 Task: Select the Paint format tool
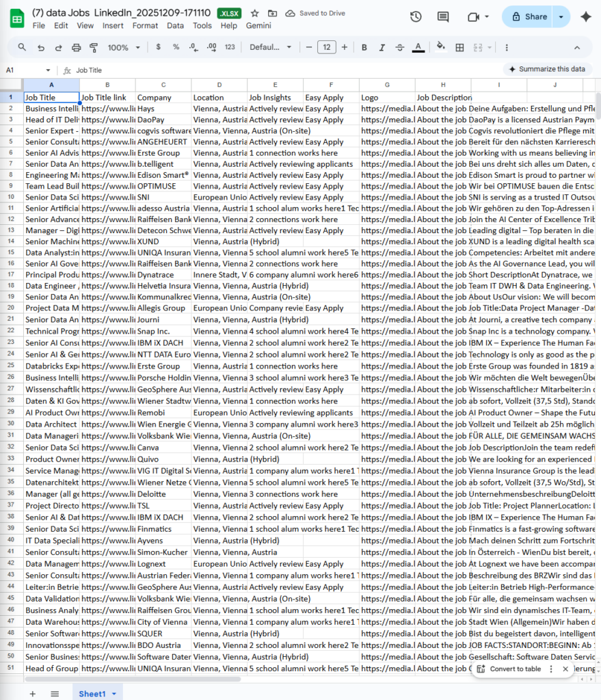pos(92,47)
